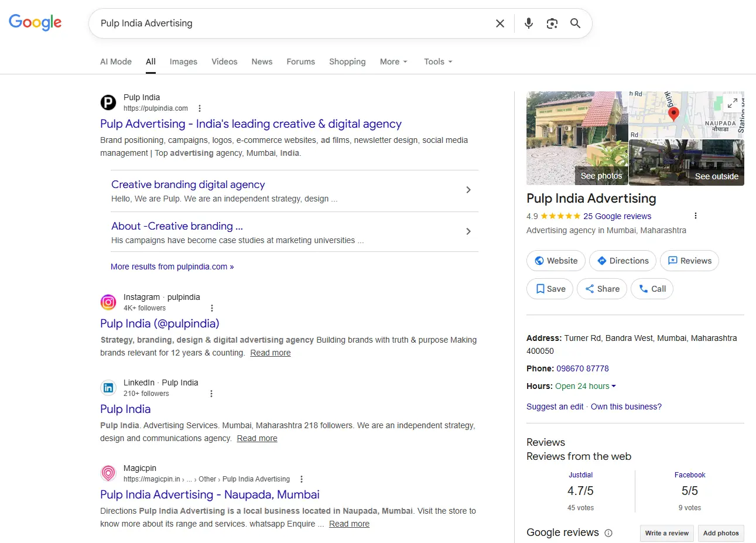Clear the search box with X icon
This screenshot has height=543, width=756.
coord(500,23)
